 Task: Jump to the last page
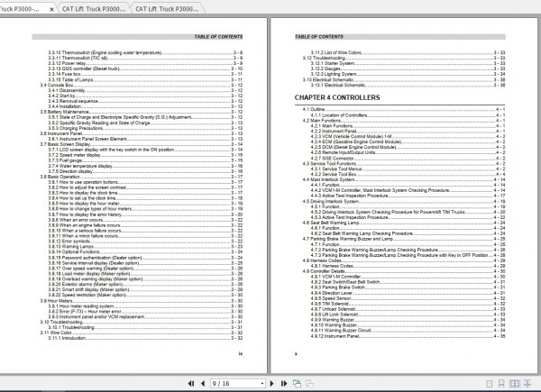tap(284, 383)
